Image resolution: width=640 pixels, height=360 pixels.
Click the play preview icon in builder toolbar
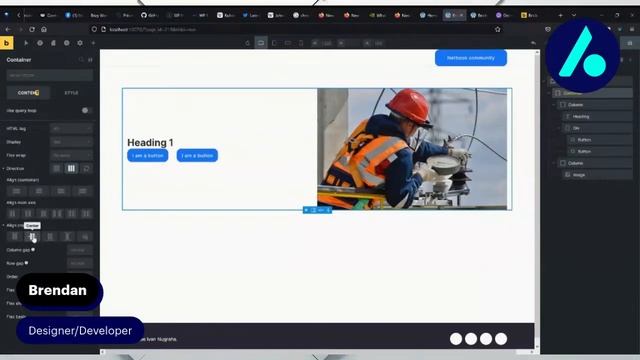click(26, 43)
